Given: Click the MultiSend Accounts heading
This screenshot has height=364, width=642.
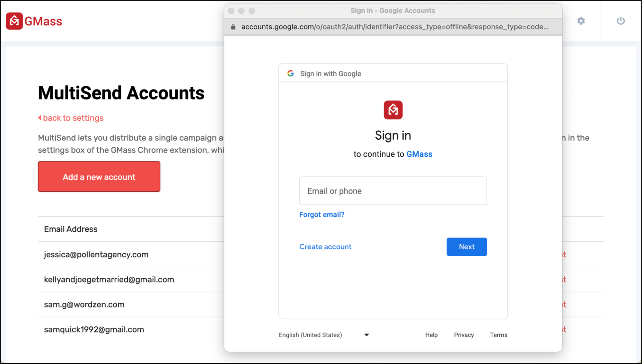Looking at the screenshot, I should pyautogui.click(x=121, y=93).
